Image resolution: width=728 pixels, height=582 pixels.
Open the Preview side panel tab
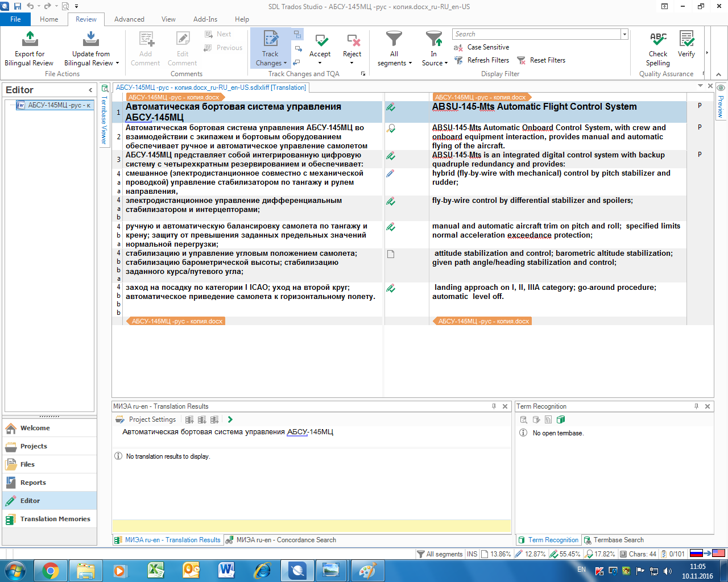[x=721, y=101]
